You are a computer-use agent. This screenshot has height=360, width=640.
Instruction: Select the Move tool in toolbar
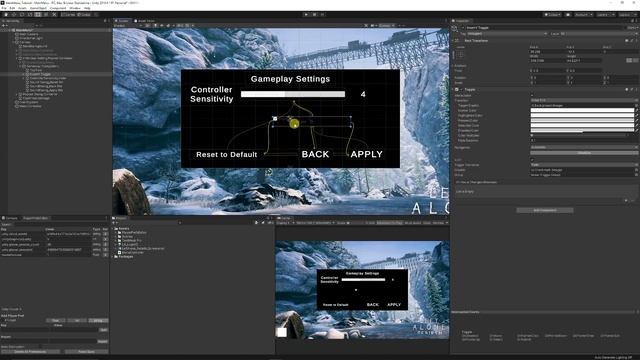click(14, 14)
